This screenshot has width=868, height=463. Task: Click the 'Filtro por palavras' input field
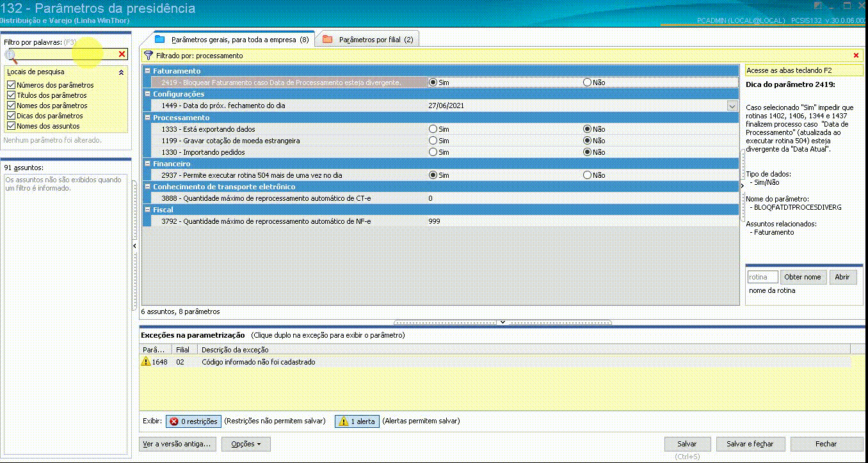coord(67,55)
